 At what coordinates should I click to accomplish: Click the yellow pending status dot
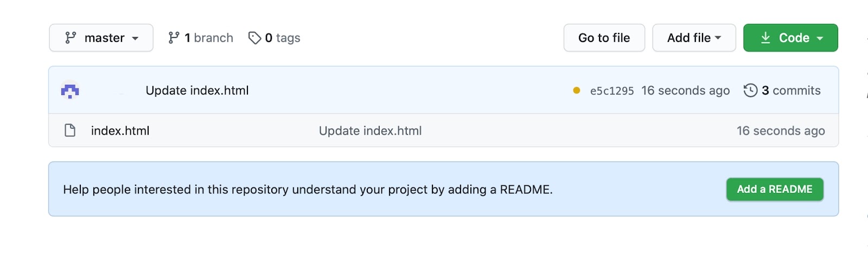[x=577, y=91]
